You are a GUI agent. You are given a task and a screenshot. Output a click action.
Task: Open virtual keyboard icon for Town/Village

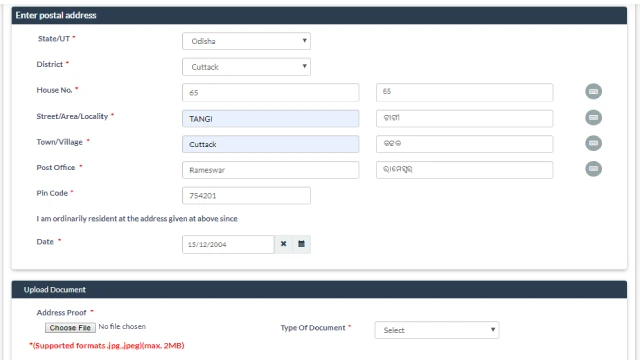593,143
